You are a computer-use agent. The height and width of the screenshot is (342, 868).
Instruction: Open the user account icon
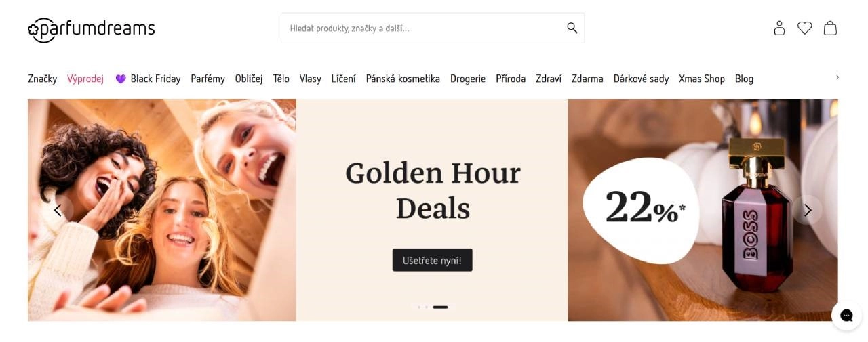pyautogui.click(x=779, y=28)
